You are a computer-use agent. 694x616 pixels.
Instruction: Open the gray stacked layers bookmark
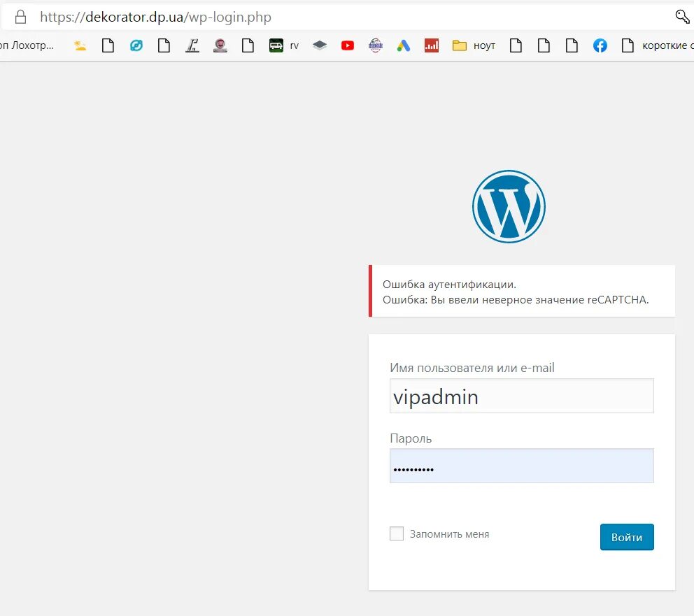tap(320, 45)
